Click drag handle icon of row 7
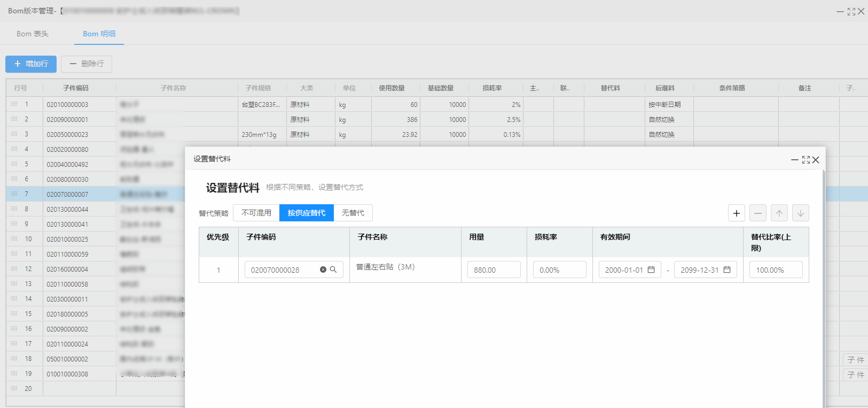868x408 pixels. pyautogui.click(x=14, y=194)
